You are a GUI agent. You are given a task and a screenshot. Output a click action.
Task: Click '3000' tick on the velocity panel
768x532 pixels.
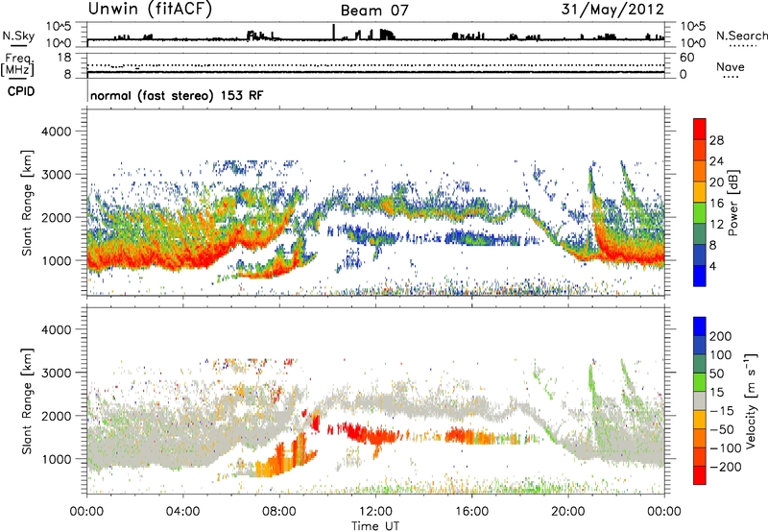[x=57, y=373]
